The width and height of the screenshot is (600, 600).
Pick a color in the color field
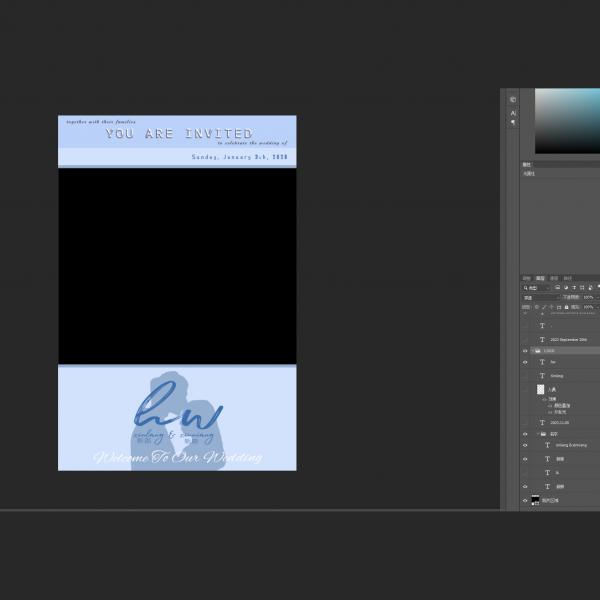tap(565, 120)
